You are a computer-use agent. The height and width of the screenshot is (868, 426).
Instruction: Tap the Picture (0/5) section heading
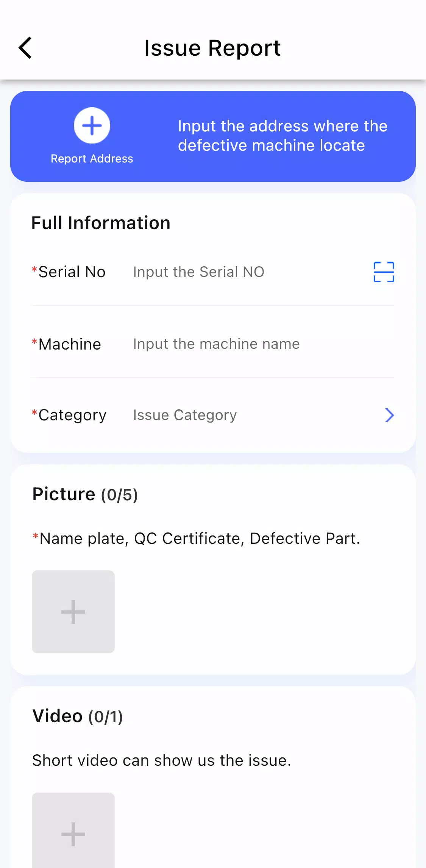tap(85, 494)
